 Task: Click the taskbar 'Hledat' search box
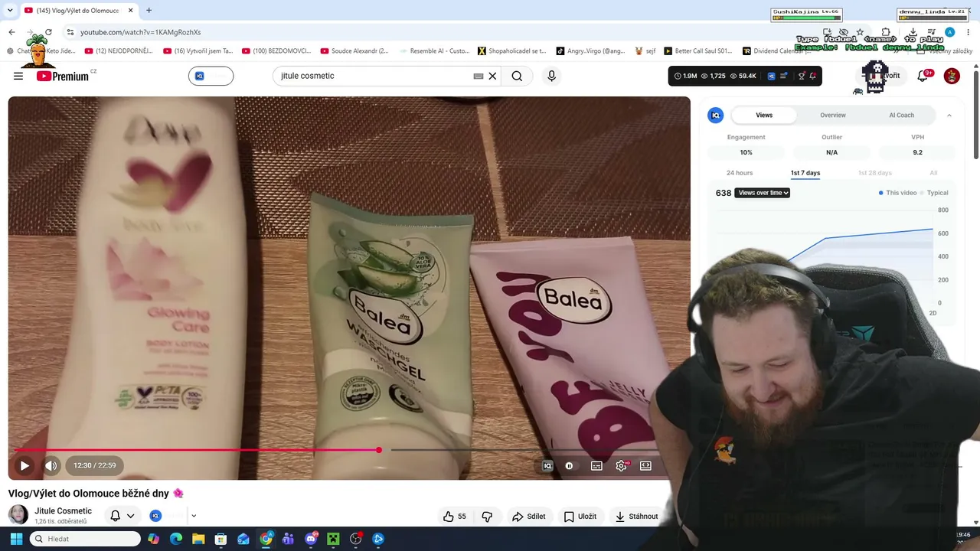click(x=85, y=539)
